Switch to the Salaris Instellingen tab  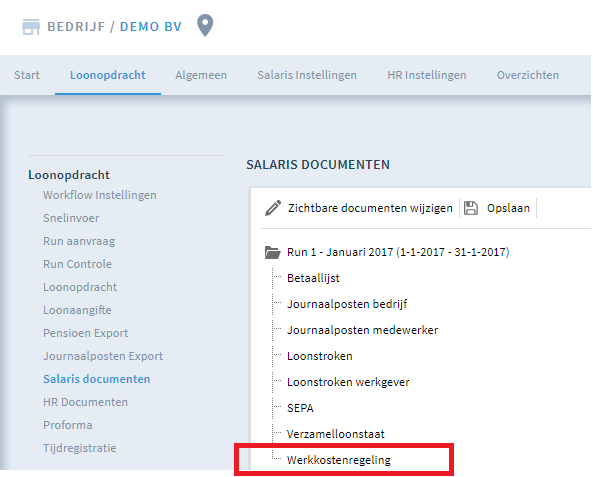click(307, 75)
